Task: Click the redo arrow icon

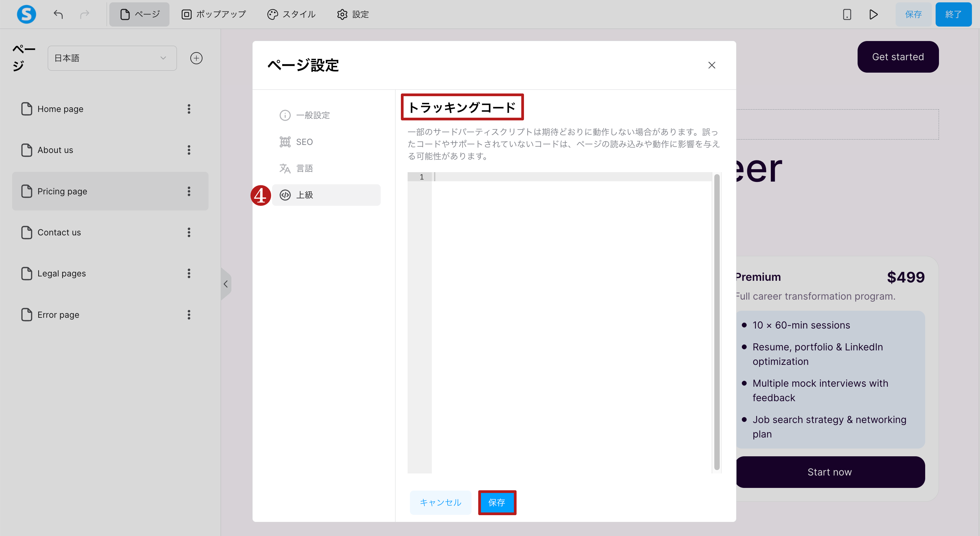Action: click(84, 14)
